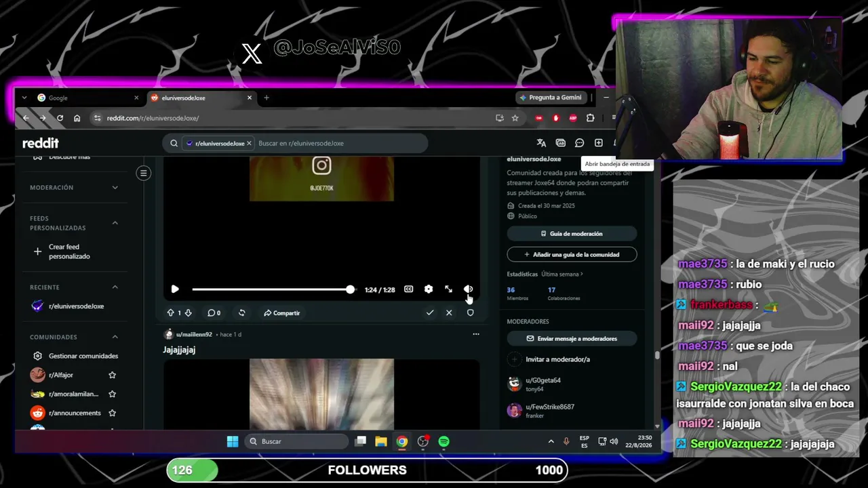Open the moderator shield actions

(471, 313)
